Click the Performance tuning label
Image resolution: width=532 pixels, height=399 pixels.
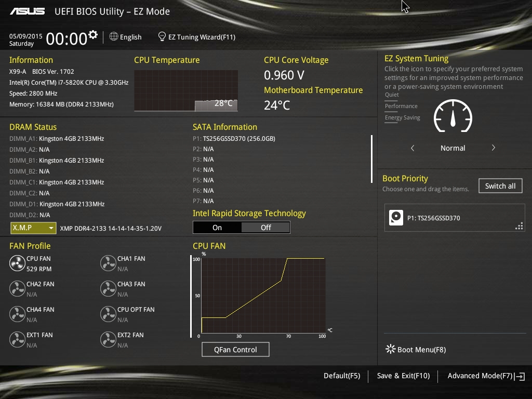[x=401, y=106]
